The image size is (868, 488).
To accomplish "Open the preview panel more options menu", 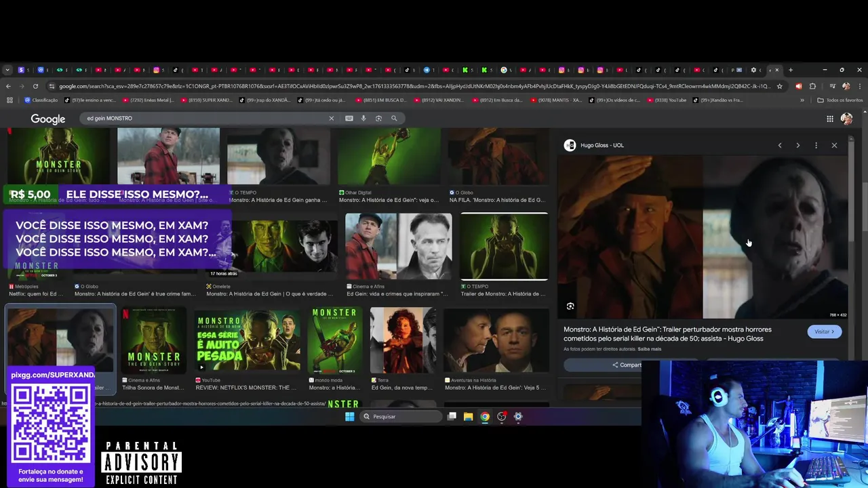I will 816,145.
